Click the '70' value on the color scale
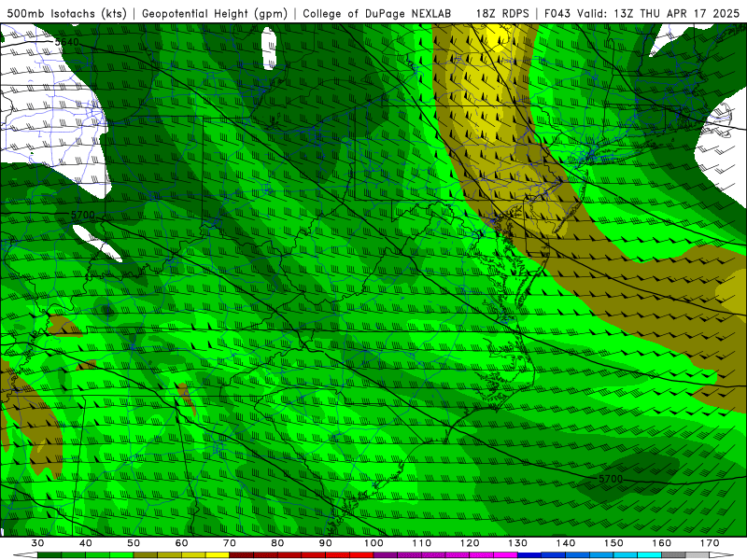747x560 pixels. point(230,543)
